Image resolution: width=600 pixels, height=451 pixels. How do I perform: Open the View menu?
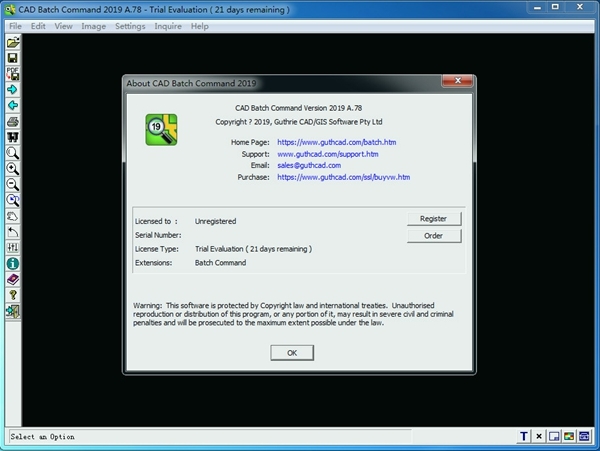tap(63, 26)
